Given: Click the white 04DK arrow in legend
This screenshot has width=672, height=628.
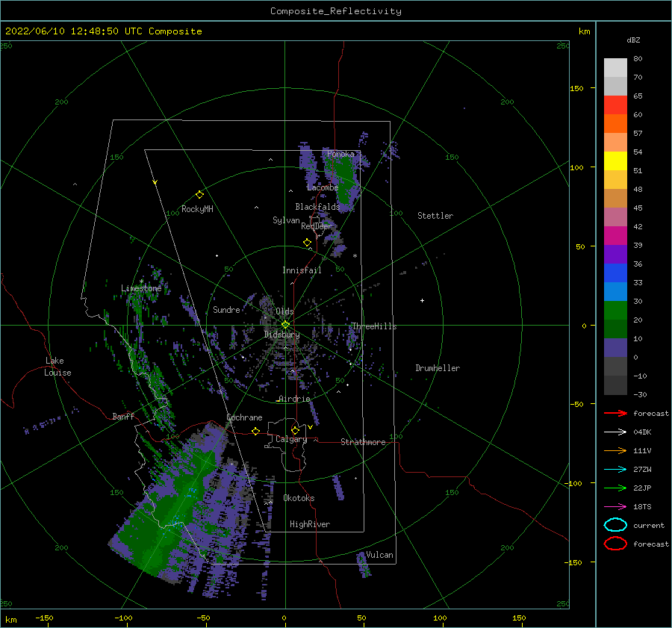Looking at the screenshot, I should [x=615, y=432].
